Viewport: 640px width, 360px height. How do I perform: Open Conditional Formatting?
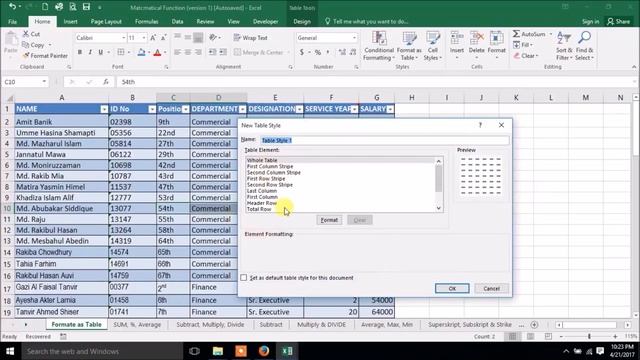point(379,46)
